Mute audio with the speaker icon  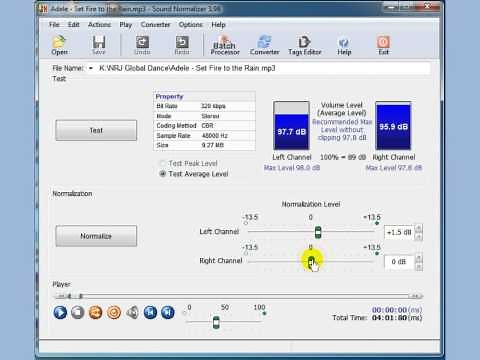pos(132,312)
